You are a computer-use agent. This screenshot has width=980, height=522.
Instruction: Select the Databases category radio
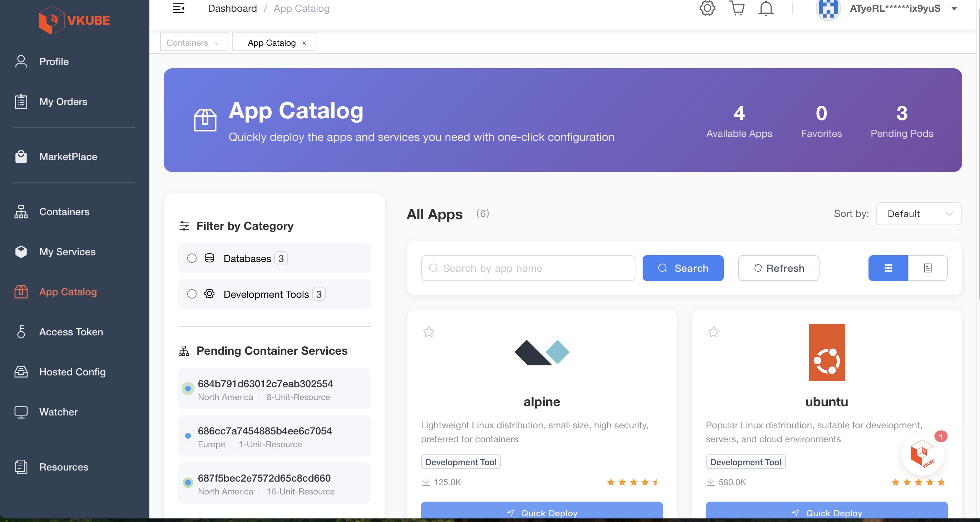click(192, 258)
